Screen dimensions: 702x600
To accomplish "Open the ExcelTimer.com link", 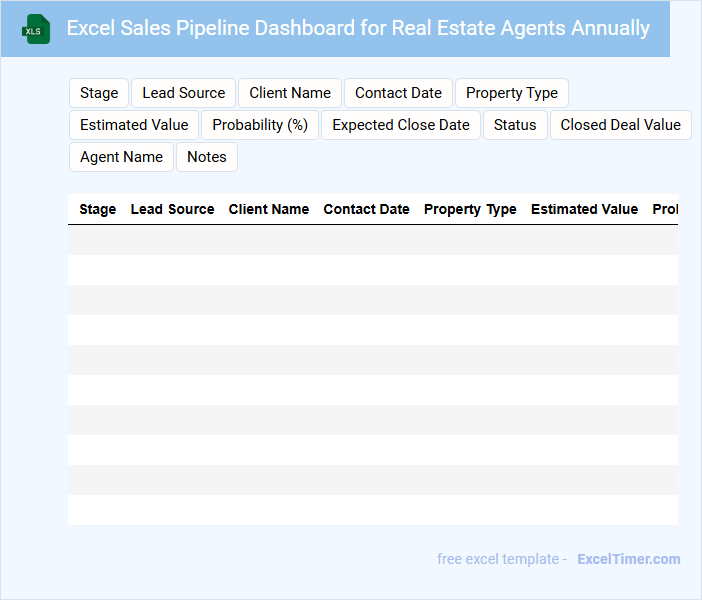I will [x=628, y=559].
